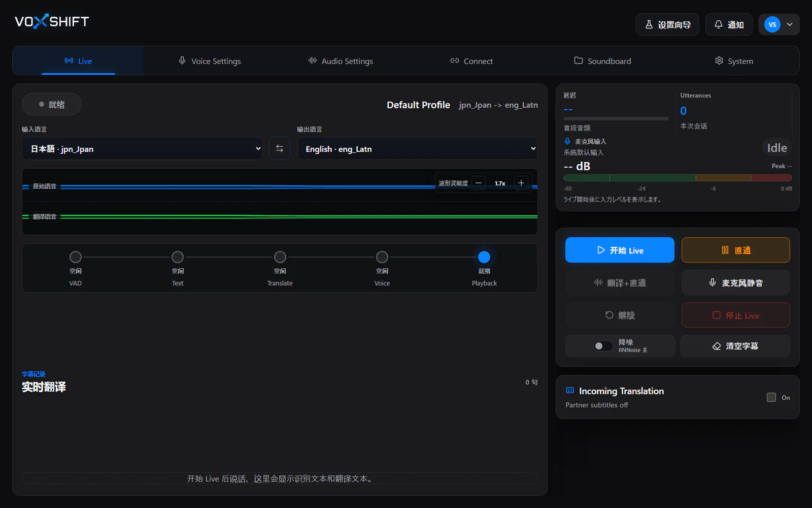The width and height of the screenshot is (812, 508).
Task: Click the 麦克风输入 microphone icon
Action: tap(567, 141)
